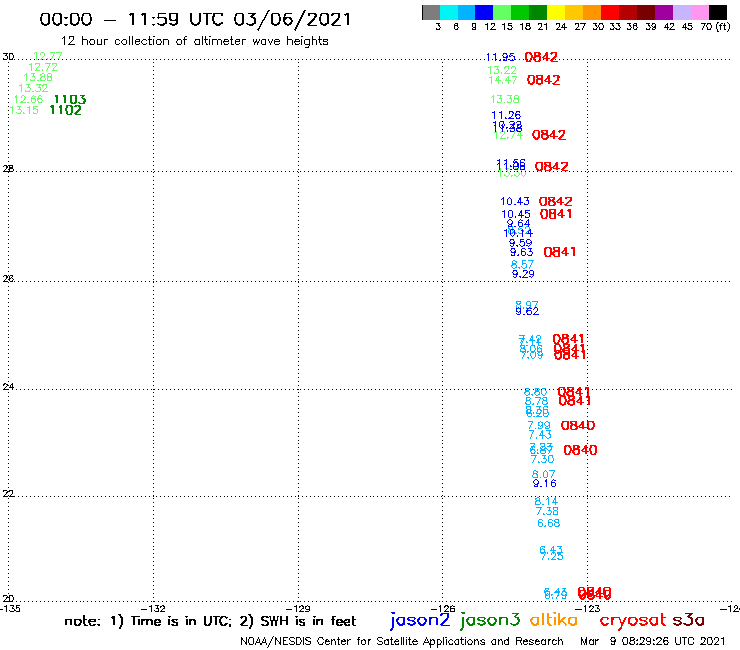This screenshot has height=650, width=740.
Task: Click the -123 longitude axis label
Action: [588, 608]
